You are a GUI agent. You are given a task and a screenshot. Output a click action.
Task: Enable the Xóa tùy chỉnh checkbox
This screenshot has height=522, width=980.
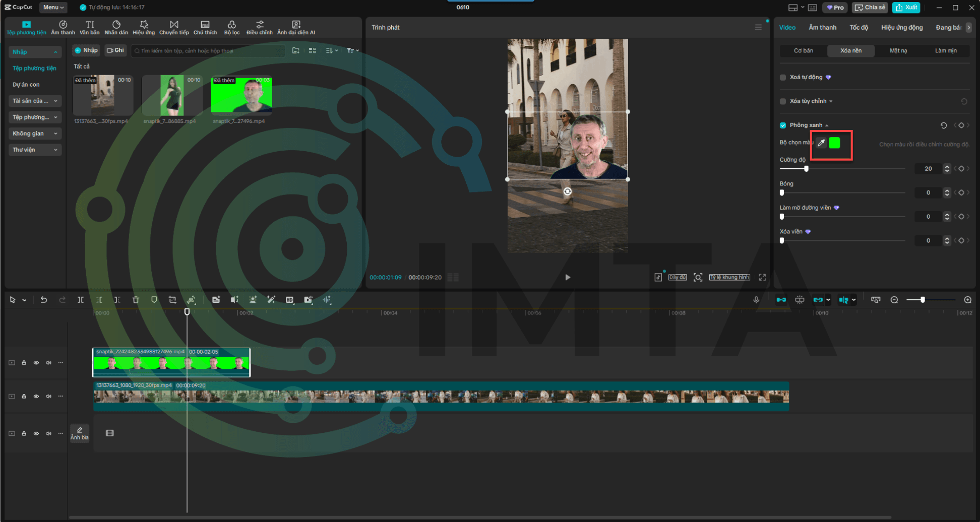[783, 102]
